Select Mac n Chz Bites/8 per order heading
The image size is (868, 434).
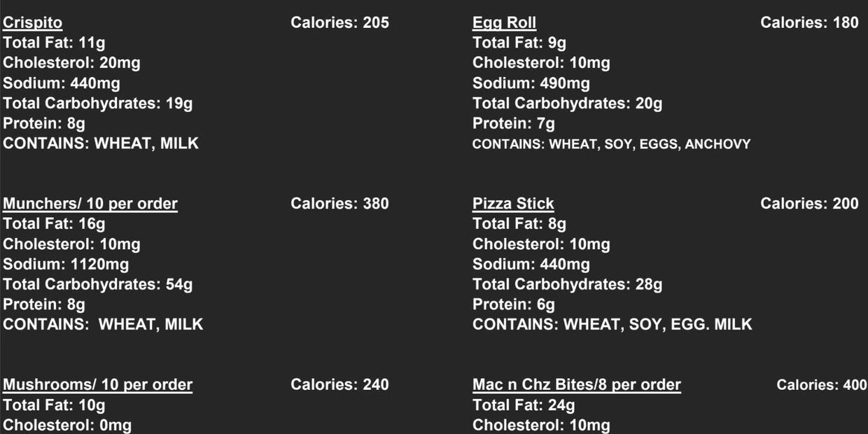click(x=576, y=385)
